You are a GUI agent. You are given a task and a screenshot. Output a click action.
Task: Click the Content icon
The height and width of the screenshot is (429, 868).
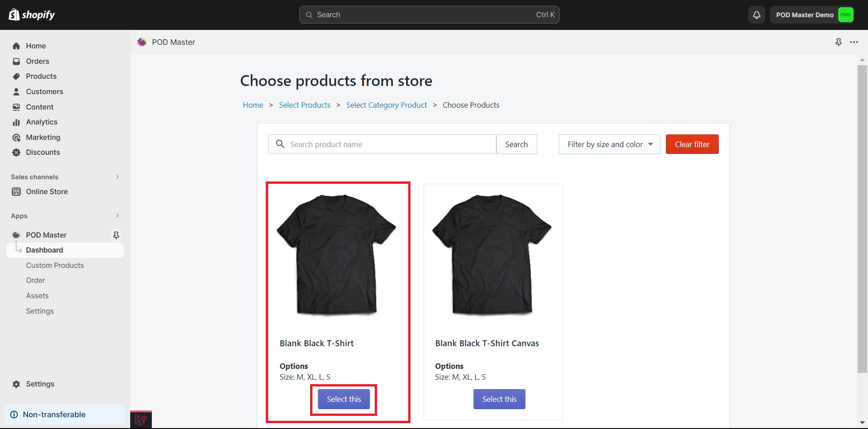pyautogui.click(x=16, y=107)
